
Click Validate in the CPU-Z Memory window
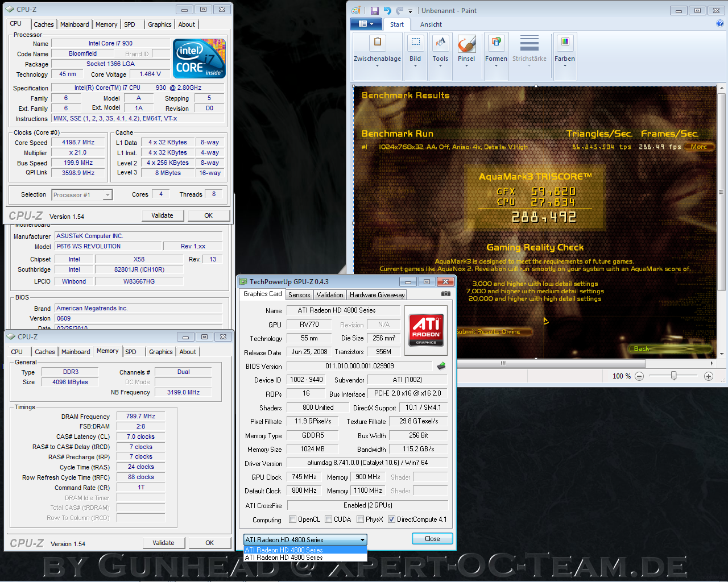tap(163, 543)
